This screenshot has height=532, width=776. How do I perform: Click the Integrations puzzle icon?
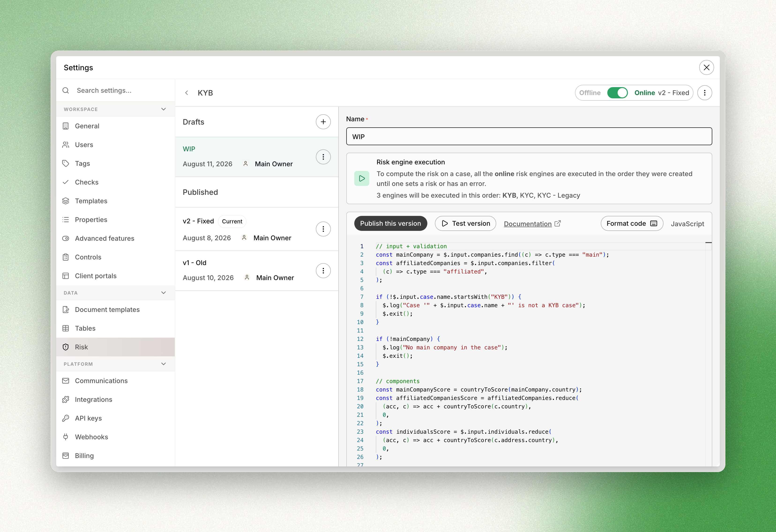(x=66, y=399)
